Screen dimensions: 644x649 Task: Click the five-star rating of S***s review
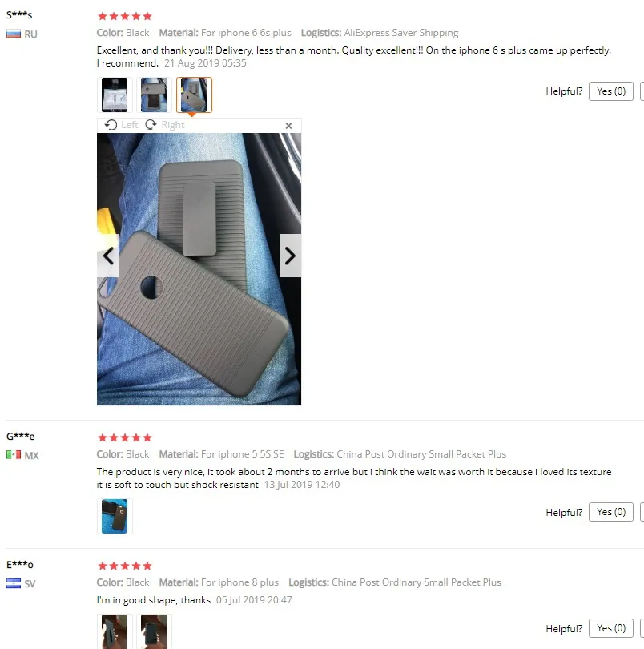(125, 16)
